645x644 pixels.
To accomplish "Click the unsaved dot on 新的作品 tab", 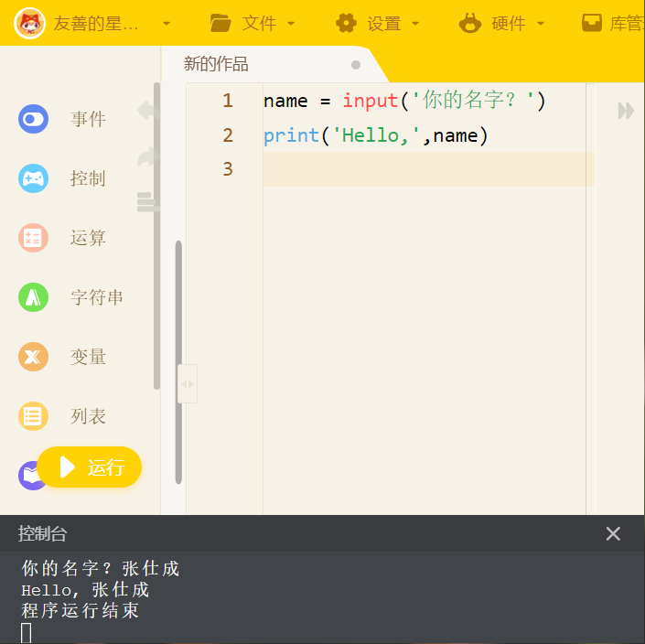I will [356, 65].
